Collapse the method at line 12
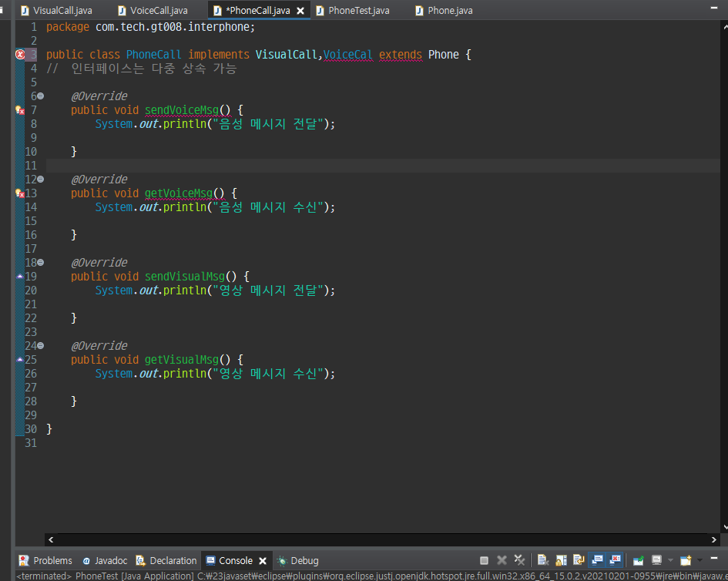This screenshot has height=581, width=728. (41, 180)
